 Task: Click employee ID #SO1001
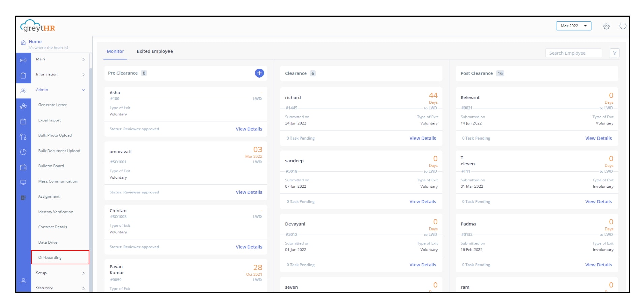click(x=118, y=162)
